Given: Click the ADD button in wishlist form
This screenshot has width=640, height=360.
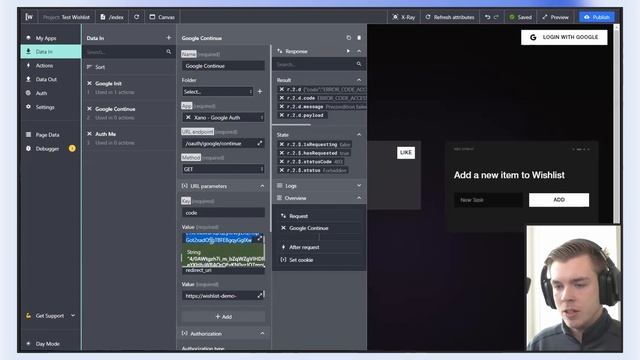Looking at the screenshot, I should [559, 200].
